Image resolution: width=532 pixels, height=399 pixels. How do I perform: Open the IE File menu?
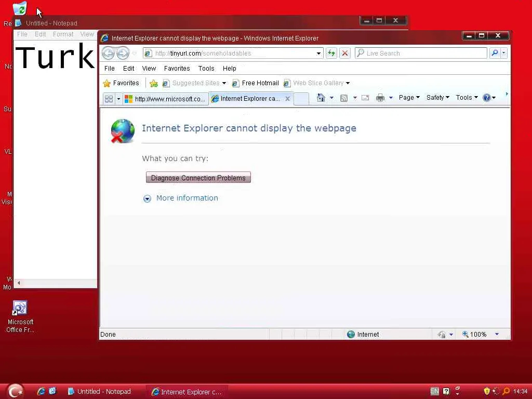[109, 69]
